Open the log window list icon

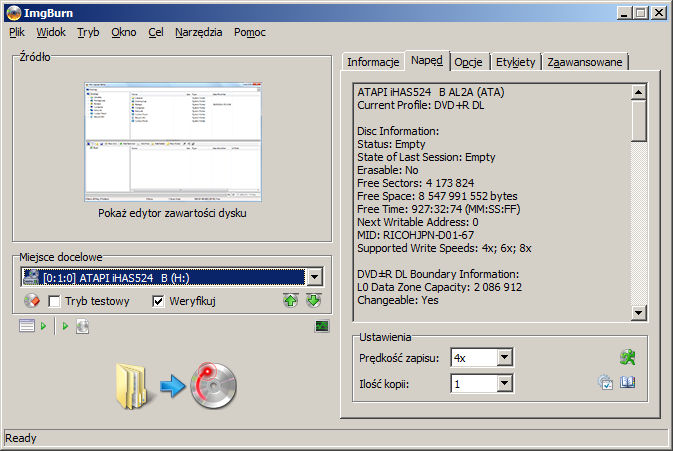27,326
